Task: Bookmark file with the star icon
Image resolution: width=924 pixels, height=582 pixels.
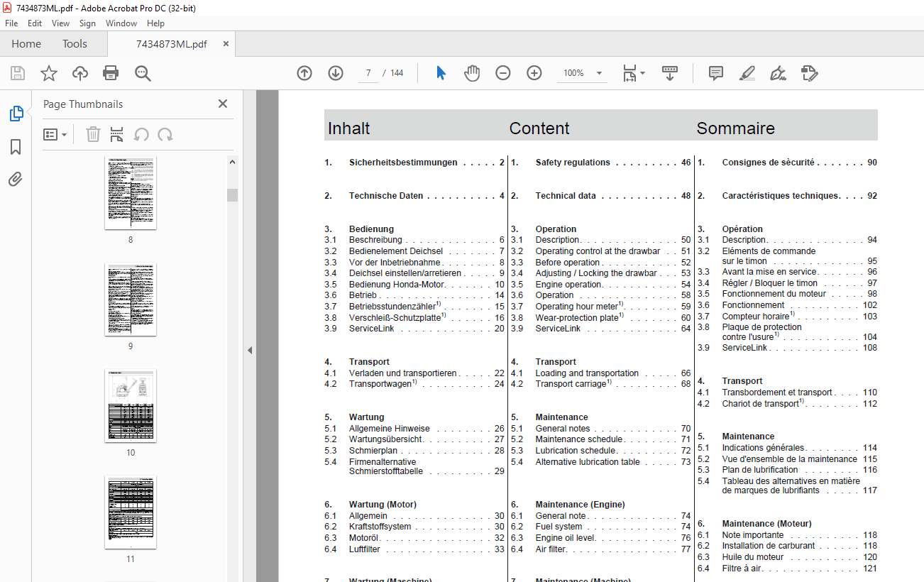Action: (49, 73)
